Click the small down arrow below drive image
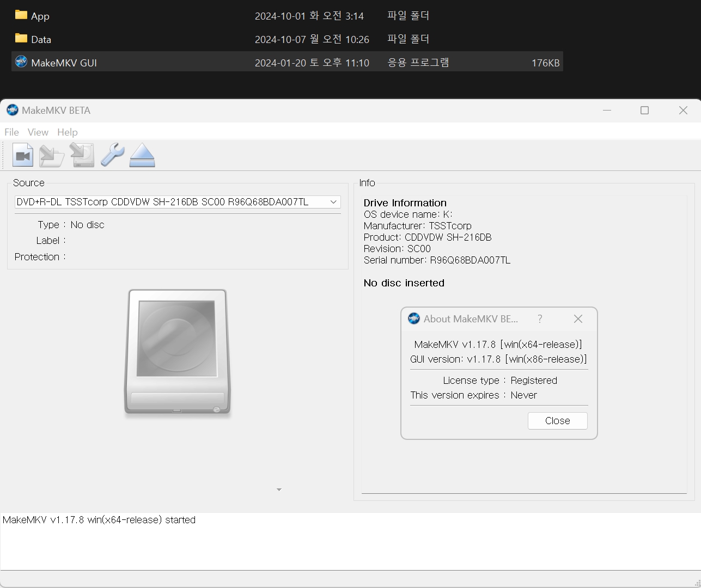This screenshot has width=701, height=588. click(x=279, y=490)
